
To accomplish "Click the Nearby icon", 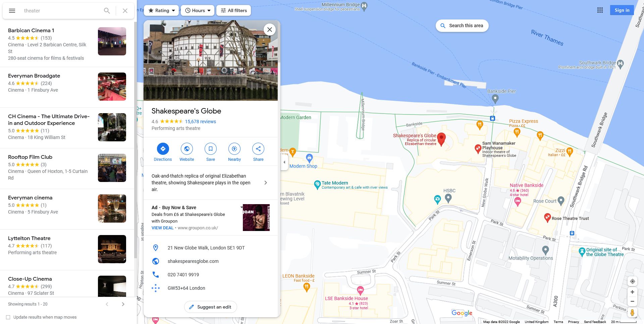I will point(234,149).
